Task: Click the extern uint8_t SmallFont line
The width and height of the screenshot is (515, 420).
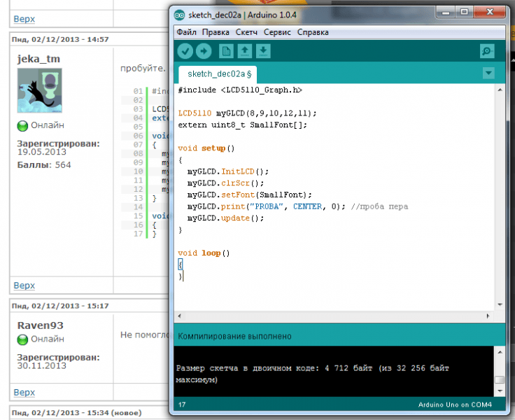Action: (242, 125)
